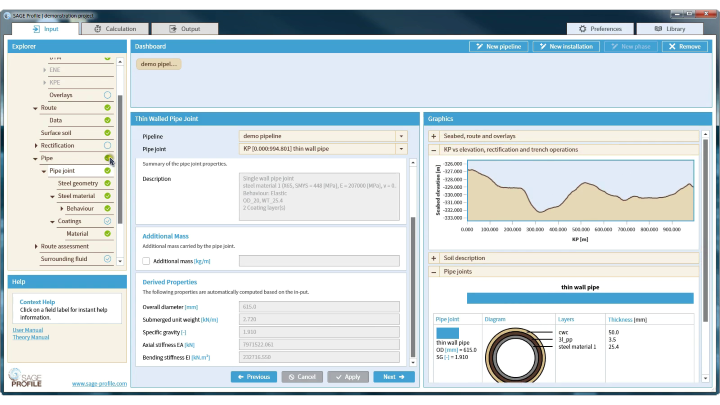This screenshot has width=720, height=405.
Task: Expand the KPE tree node
Action: 45,83
